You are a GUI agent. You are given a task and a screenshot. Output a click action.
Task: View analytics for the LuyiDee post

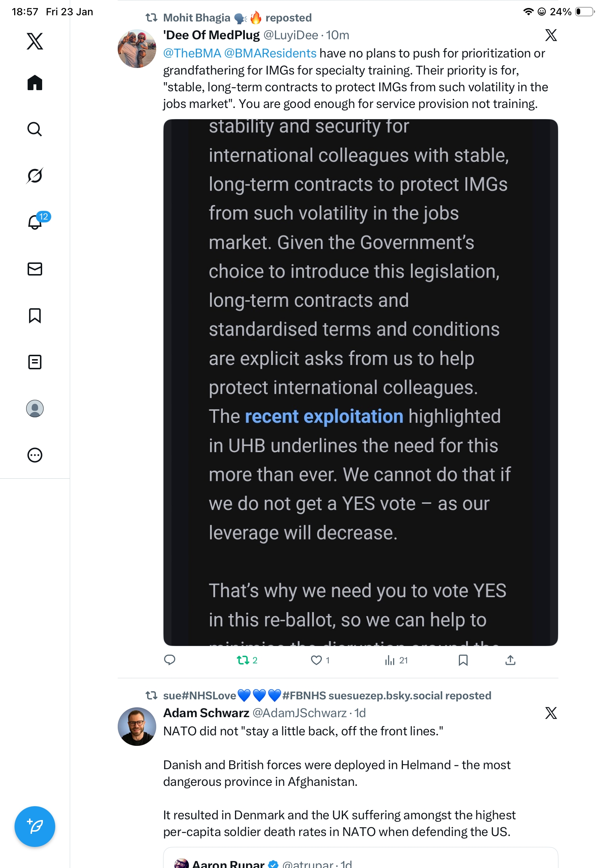point(389,660)
